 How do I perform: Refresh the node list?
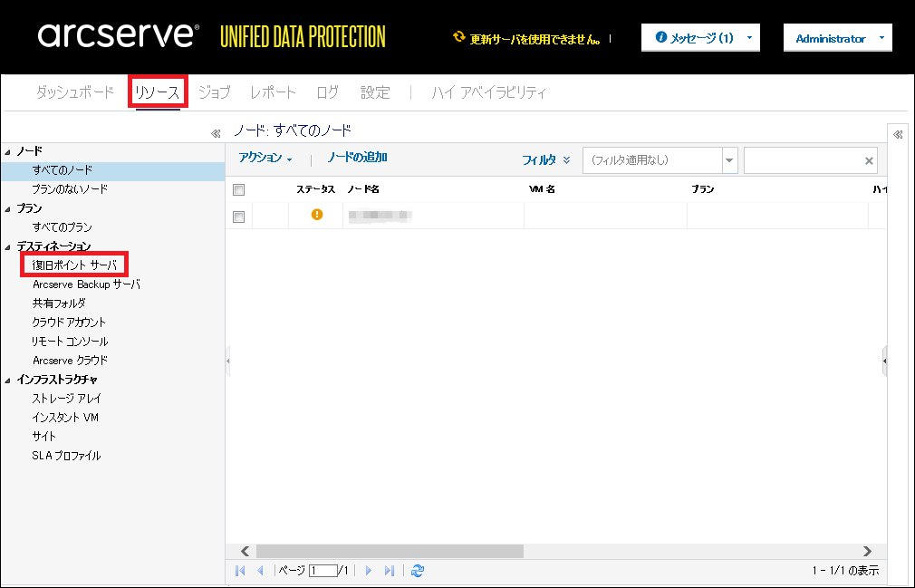click(418, 571)
